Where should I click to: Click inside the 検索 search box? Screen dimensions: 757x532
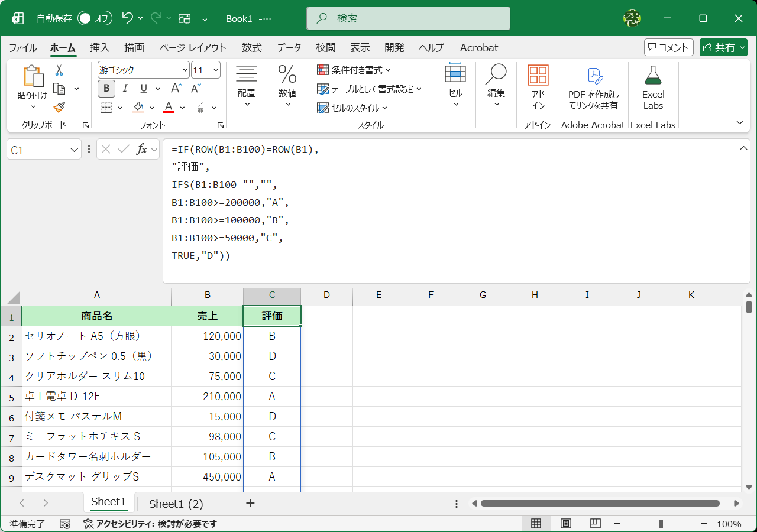pyautogui.click(x=407, y=18)
